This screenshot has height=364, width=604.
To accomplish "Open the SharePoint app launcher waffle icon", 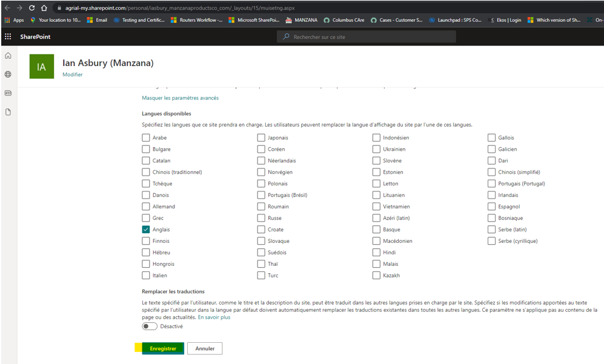I will (x=8, y=36).
